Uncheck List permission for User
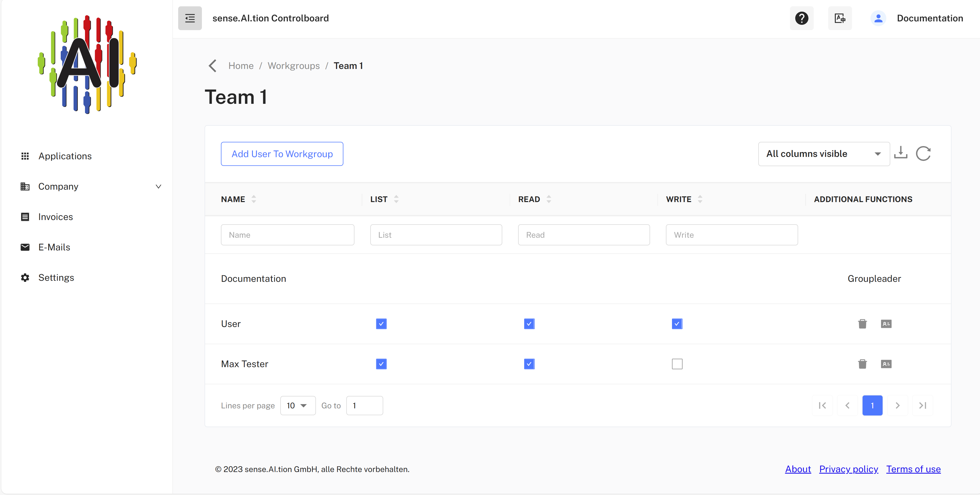Viewport: 980px width, 495px height. click(x=381, y=324)
